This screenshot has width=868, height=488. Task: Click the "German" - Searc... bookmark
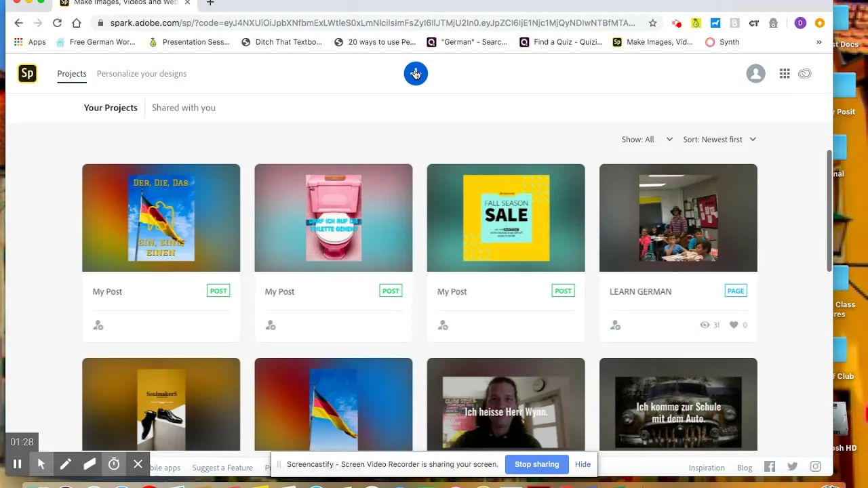467,42
